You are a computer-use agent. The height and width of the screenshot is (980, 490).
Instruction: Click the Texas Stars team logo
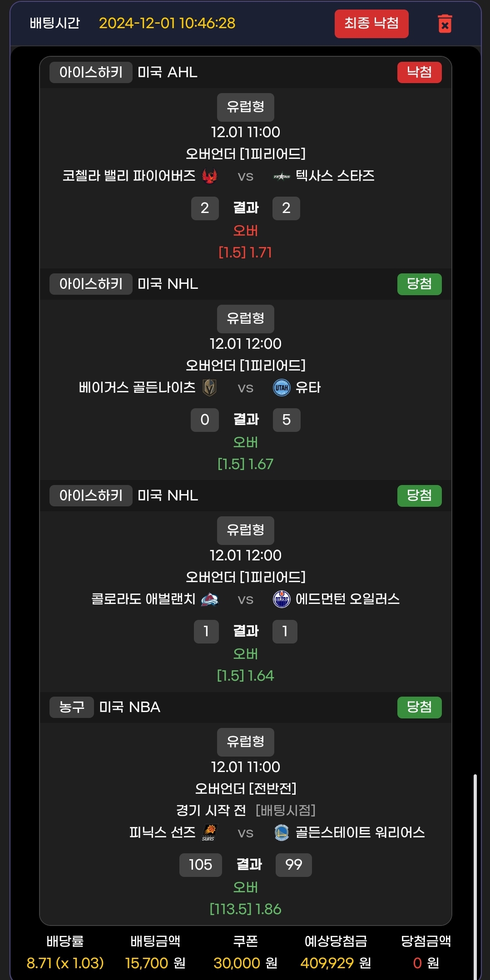coord(282,176)
